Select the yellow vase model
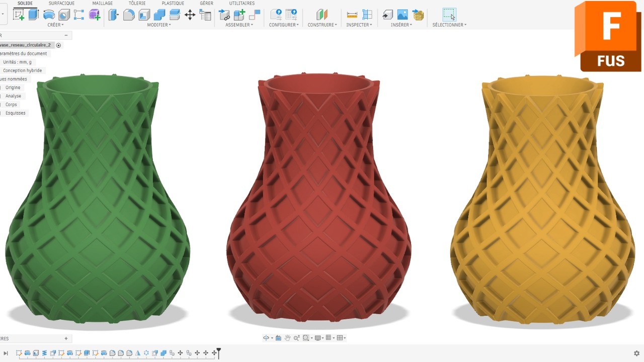 [542, 200]
